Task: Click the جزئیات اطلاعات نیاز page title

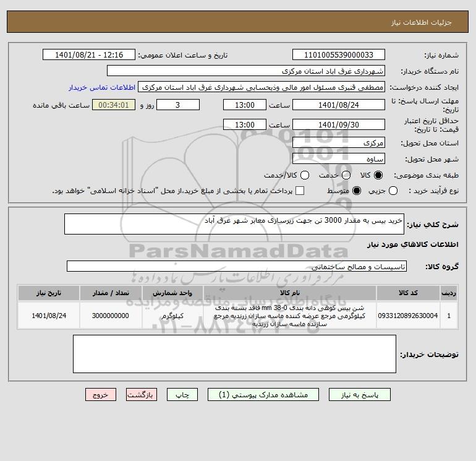Action: click(x=422, y=22)
